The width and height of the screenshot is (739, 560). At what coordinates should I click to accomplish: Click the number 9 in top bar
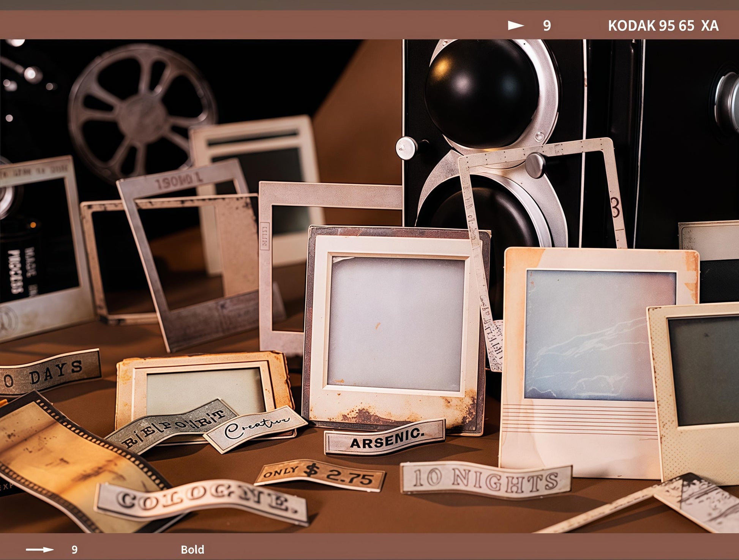pyautogui.click(x=546, y=25)
